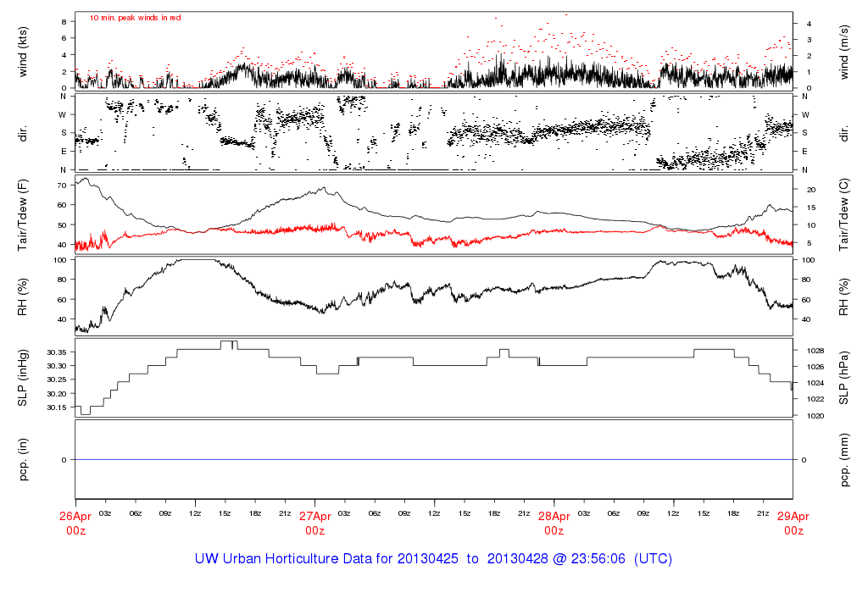Click the 'Tair/Tdew (C)' axis label
Screen dimensions: 868x593
(843, 214)
